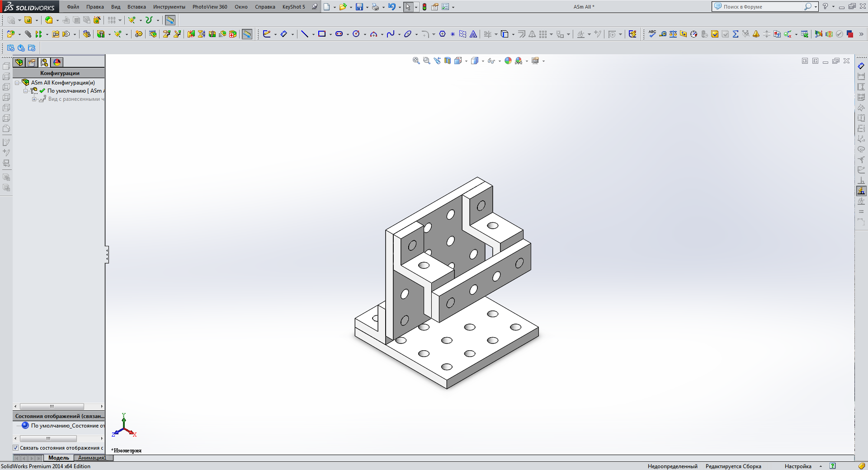Image resolution: width=868 pixels, height=470 pixels.
Task: Toggle the Instant3D ruler button on assembly toolbar
Action: click(247, 34)
